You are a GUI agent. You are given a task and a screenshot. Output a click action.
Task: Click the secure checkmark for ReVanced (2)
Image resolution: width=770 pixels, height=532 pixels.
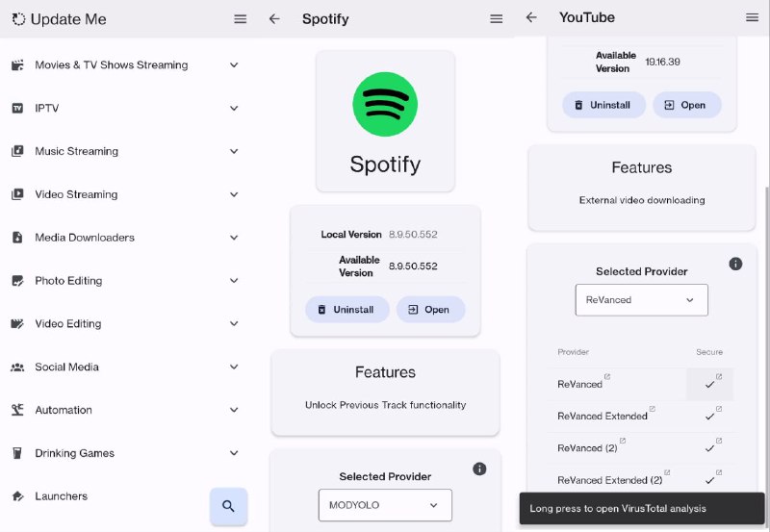coord(710,448)
